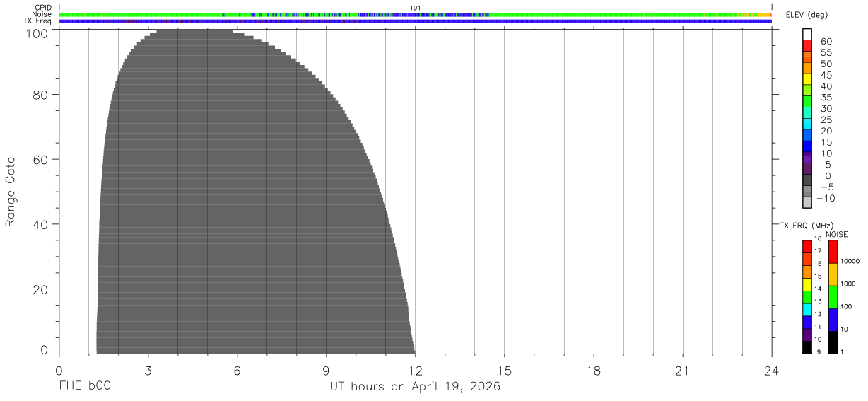Click the 'ELEV (deg)' legend title
This screenshot has height=401, width=868.
coord(807,15)
